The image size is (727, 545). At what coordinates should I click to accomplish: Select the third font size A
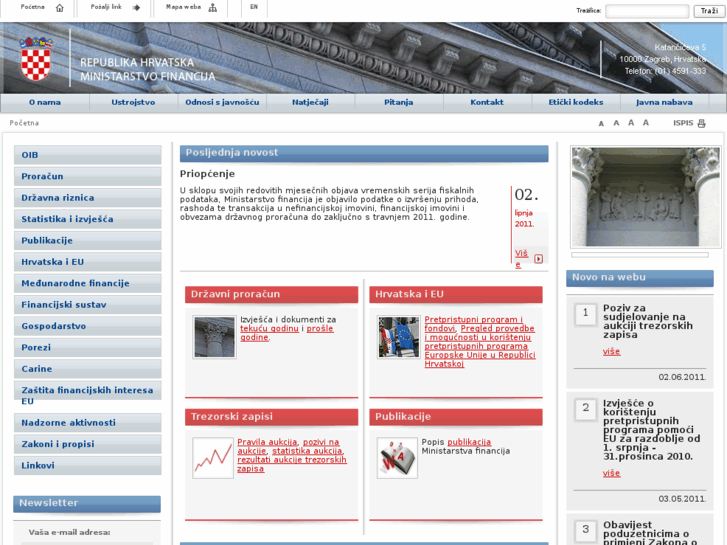(631, 123)
